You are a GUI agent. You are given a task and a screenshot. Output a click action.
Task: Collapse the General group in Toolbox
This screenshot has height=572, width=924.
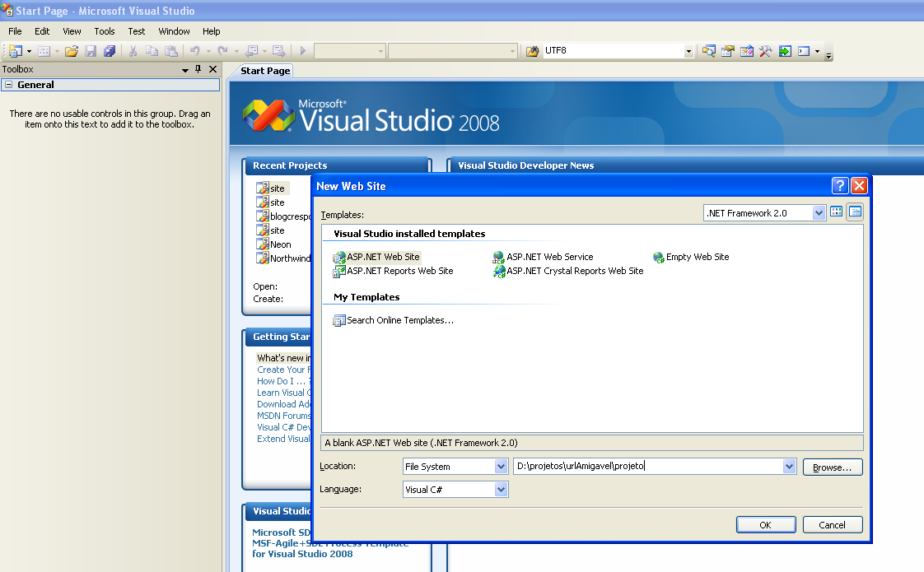8,85
